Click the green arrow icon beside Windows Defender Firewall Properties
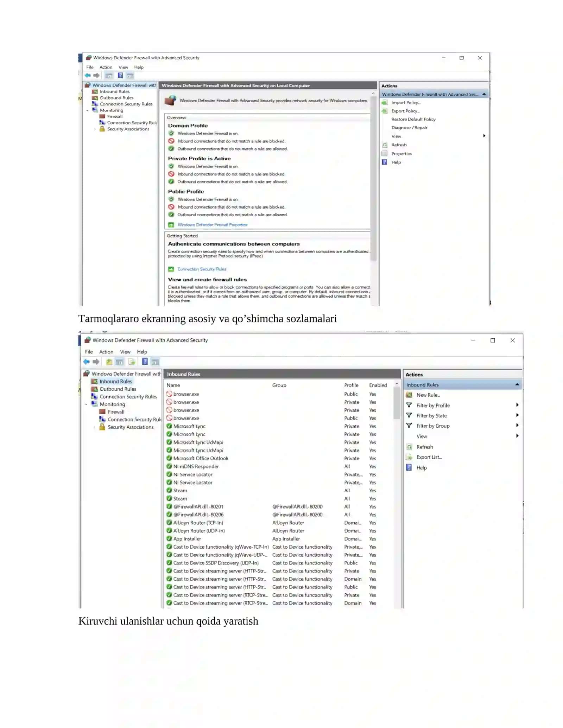 (171, 225)
